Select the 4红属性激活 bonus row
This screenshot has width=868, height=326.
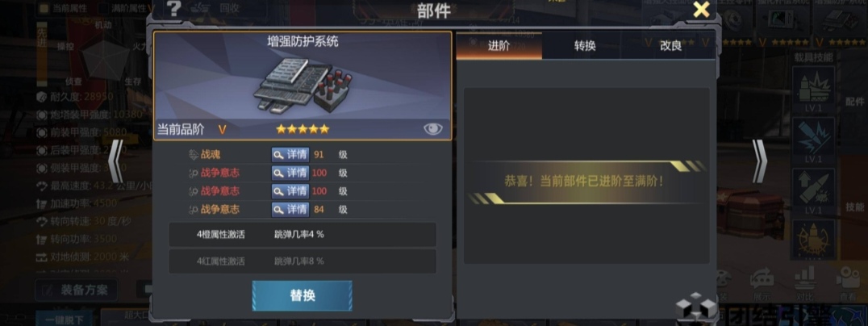tap(303, 261)
